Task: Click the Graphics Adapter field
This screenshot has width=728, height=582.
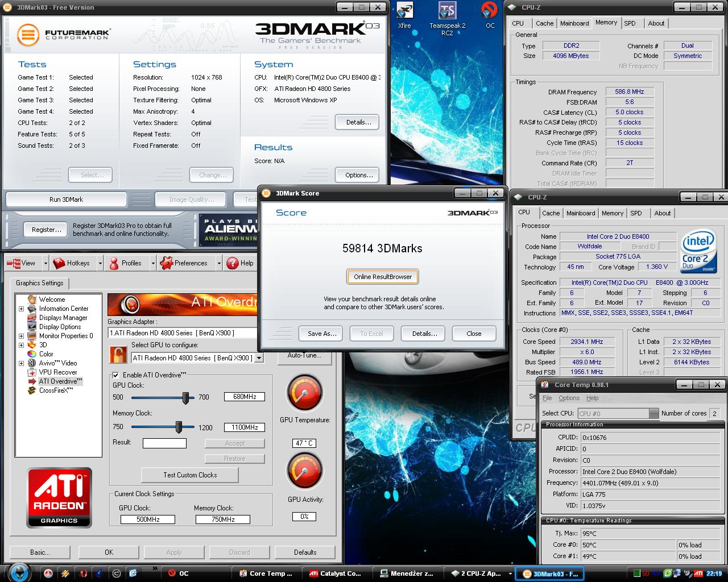Action: coord(182,333)
